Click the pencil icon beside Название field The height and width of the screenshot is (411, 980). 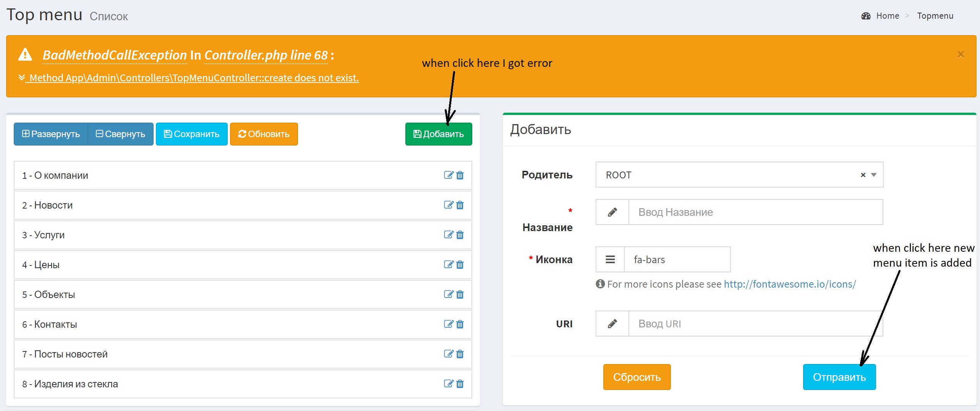(x=612, y=212)
